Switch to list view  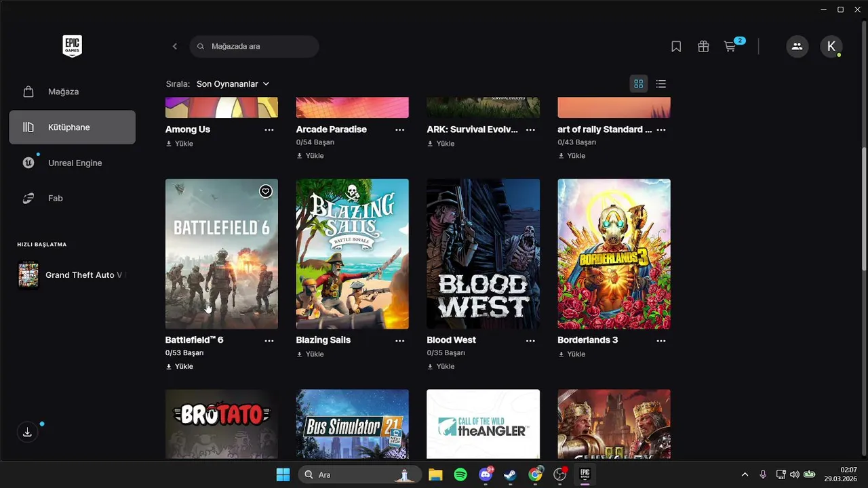[661, 84]
